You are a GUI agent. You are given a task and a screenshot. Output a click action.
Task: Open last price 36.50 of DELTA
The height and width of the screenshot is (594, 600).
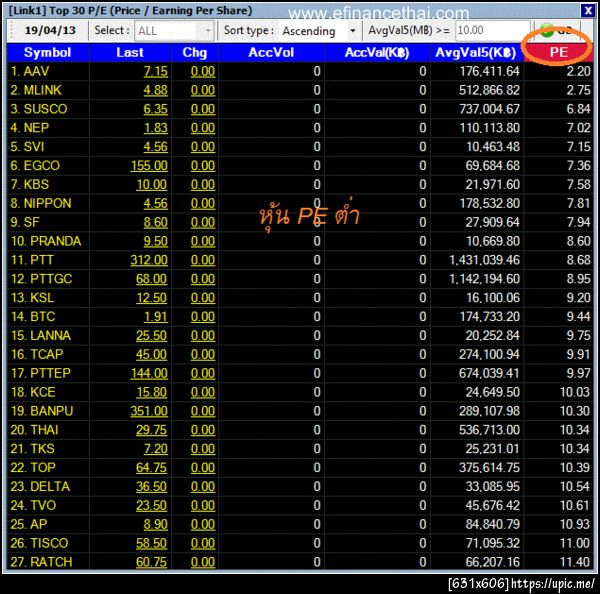[152, 486]
